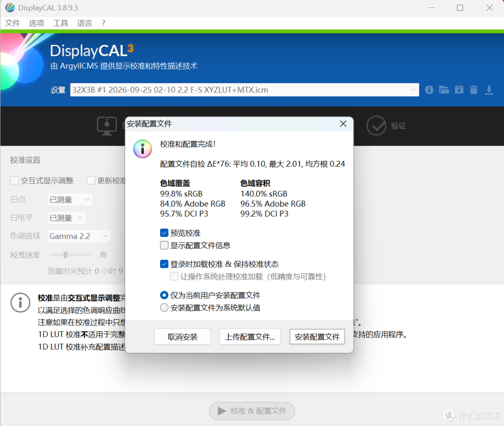Click the cancel installation button
The width and height of the screenshot is (504, 426).
182,337
